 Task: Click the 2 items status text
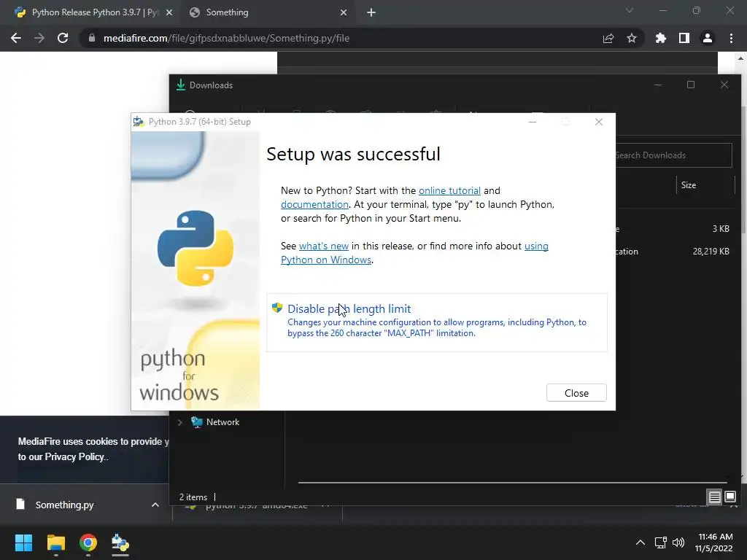[x=193, y=497]
